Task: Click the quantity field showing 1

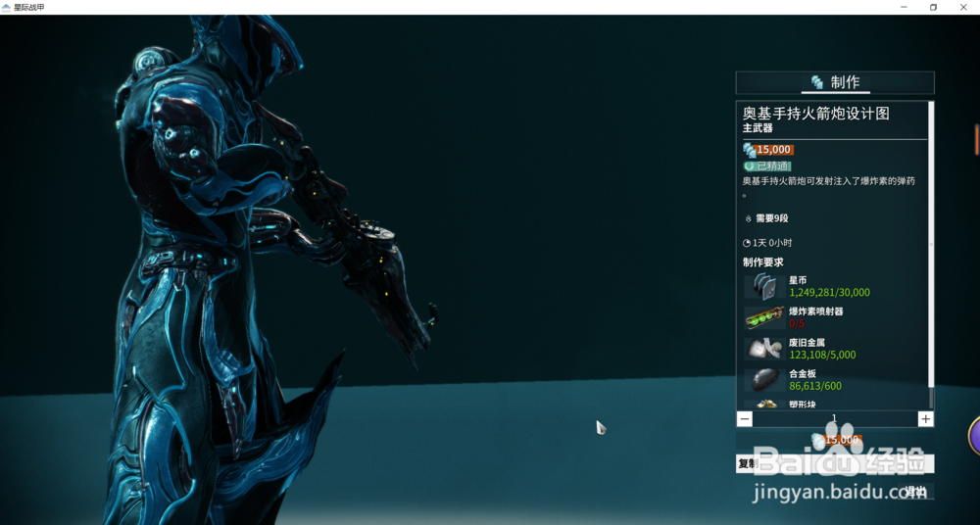Action: point(835,419)
